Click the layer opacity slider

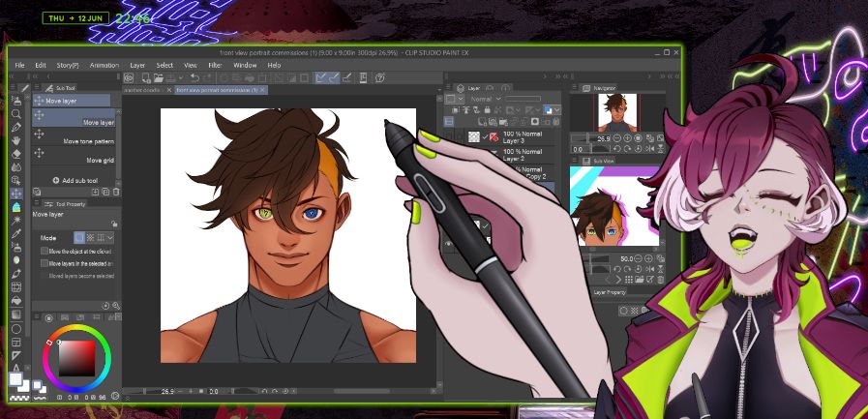point(524,99)
